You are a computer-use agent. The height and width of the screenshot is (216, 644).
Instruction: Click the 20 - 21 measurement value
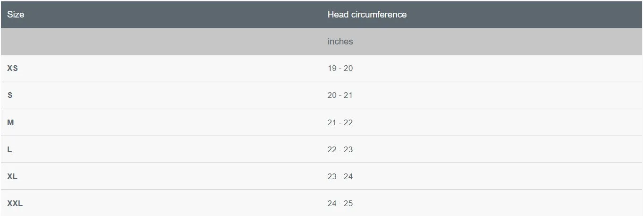[x=340, y=95]
